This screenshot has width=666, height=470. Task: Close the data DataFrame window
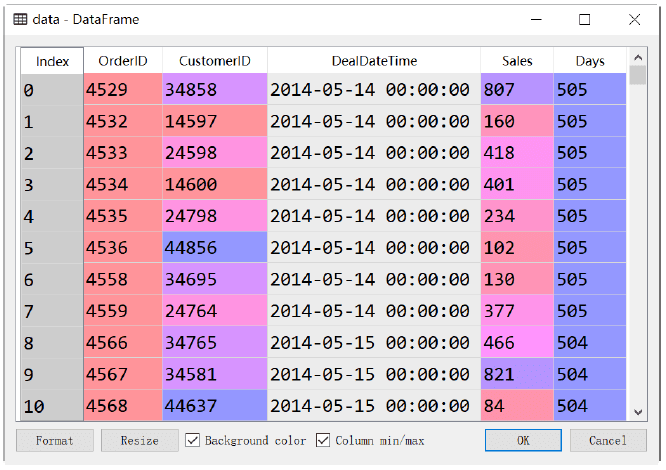click(634, 20)
